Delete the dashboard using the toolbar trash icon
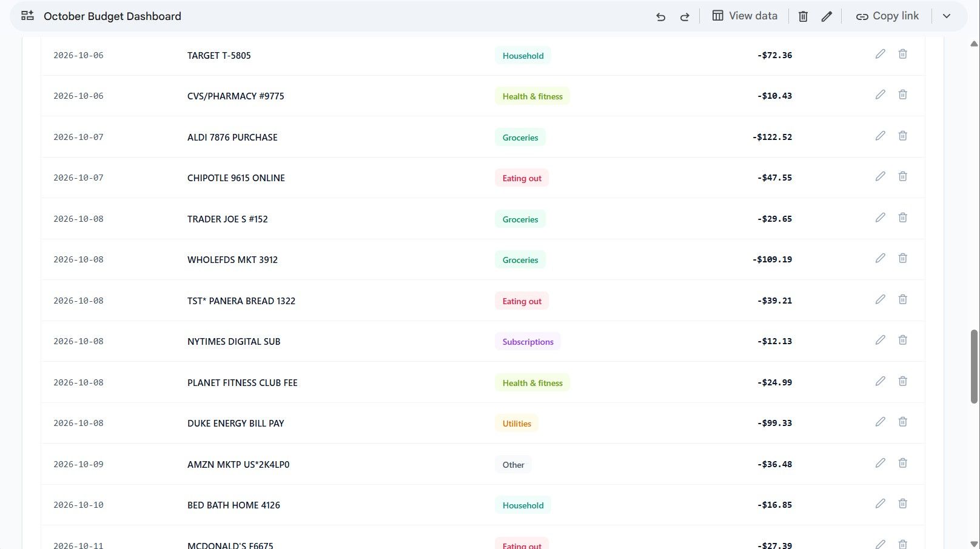This screenshot has height=549, width=980. (803, 16)
